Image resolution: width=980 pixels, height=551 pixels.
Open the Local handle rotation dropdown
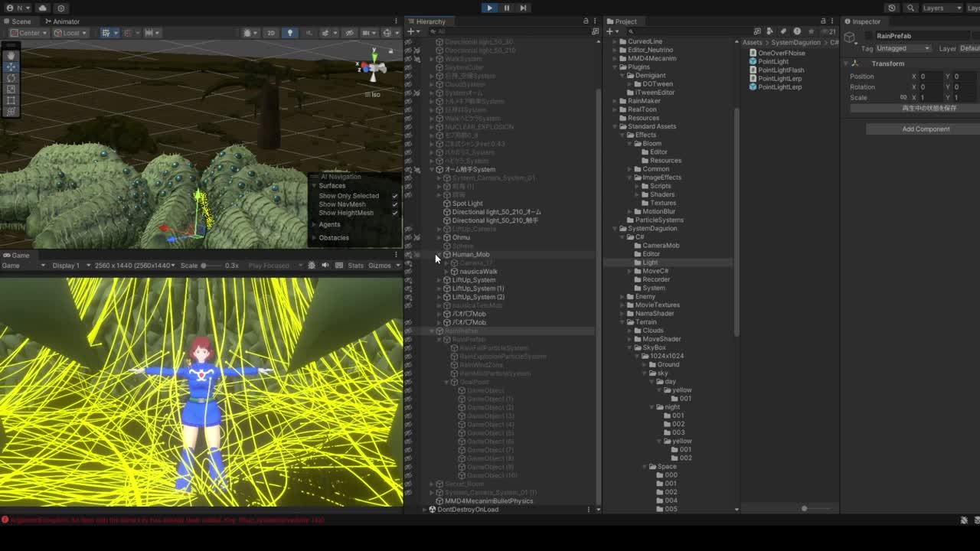[70, 33]
